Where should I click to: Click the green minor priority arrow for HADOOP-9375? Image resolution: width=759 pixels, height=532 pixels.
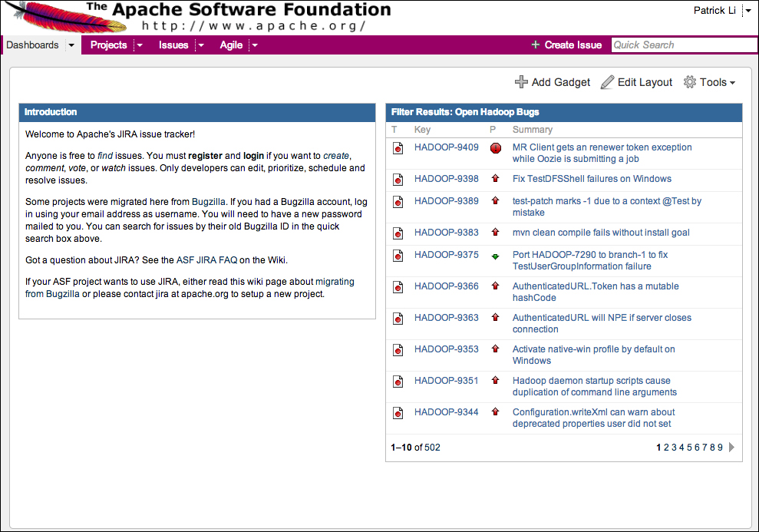[495, 256]
